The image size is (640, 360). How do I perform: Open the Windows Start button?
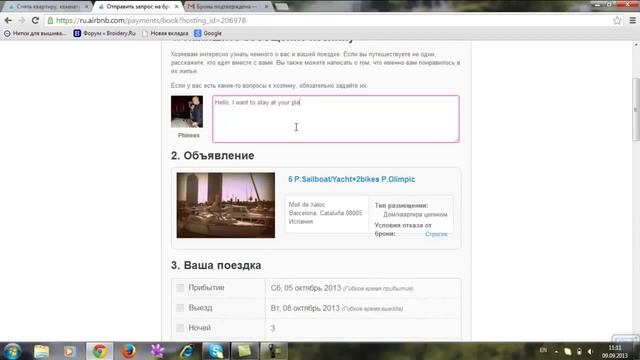pyautogui.click(x=12, y=351)
